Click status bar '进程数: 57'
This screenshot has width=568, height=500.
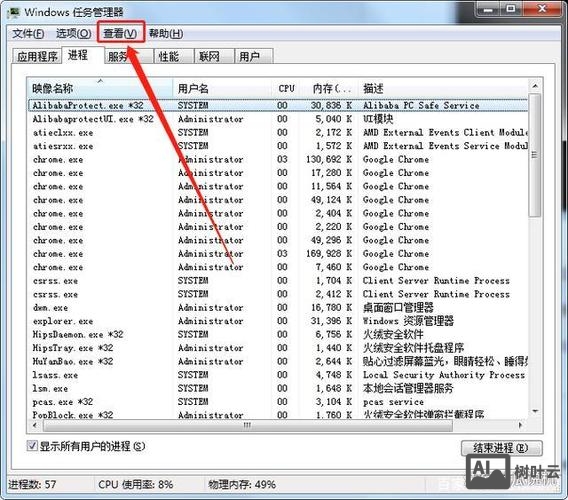coord(32,484)
